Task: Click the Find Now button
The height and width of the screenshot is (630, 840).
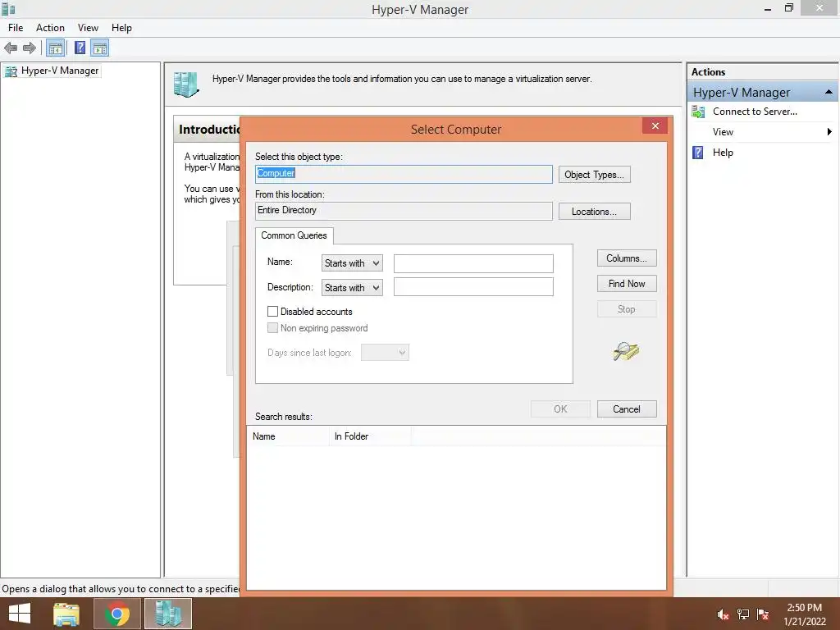Action: (x=627, y=284)
